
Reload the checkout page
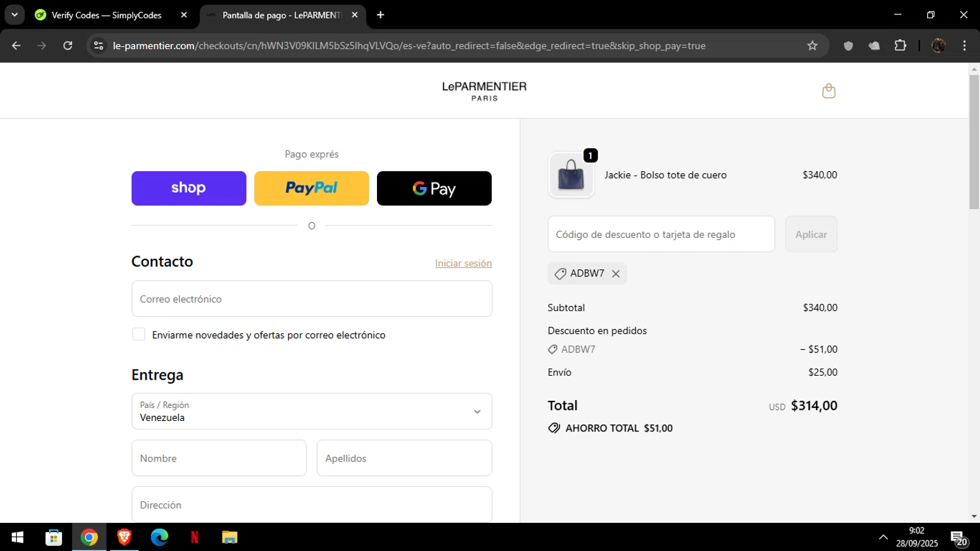pos(68,46)
